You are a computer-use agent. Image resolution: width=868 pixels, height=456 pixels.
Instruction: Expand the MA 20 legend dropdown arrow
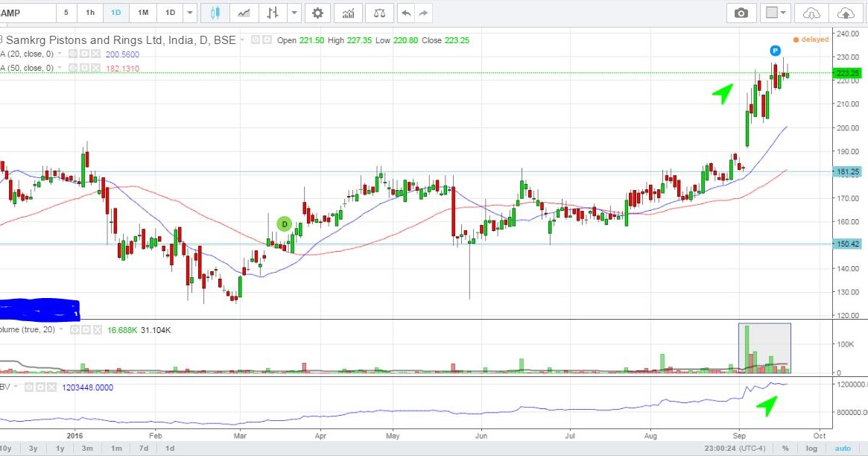pyautogui.click(x=60, y=54)
